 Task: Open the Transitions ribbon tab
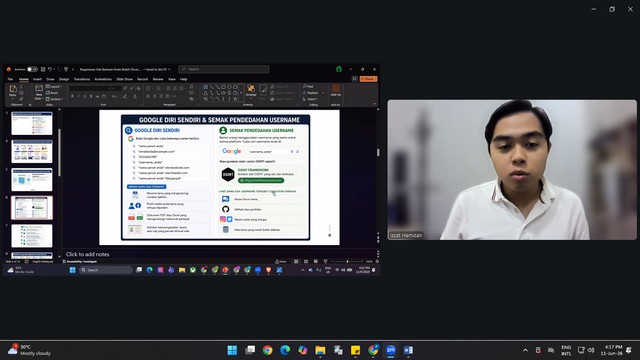(82, 79)
